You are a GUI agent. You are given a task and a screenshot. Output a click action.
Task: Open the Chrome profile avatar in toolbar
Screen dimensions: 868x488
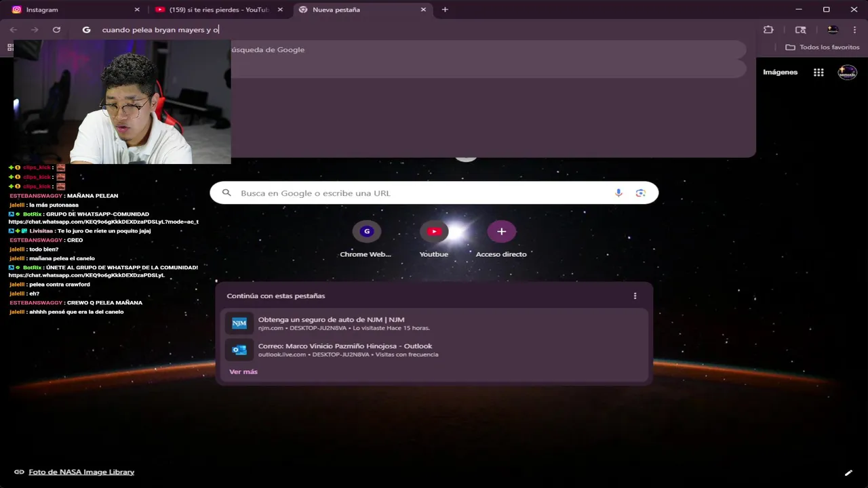833,30
